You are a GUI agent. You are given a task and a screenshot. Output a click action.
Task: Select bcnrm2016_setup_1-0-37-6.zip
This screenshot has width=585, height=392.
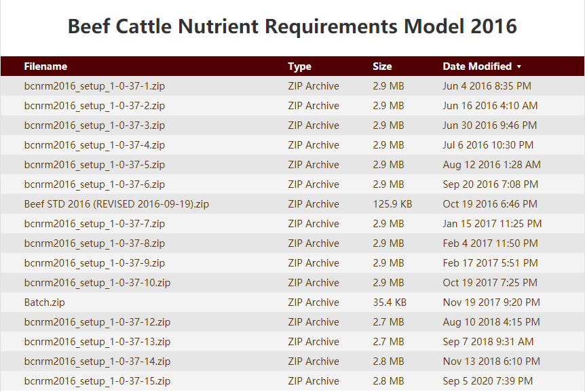coord(94,184)
